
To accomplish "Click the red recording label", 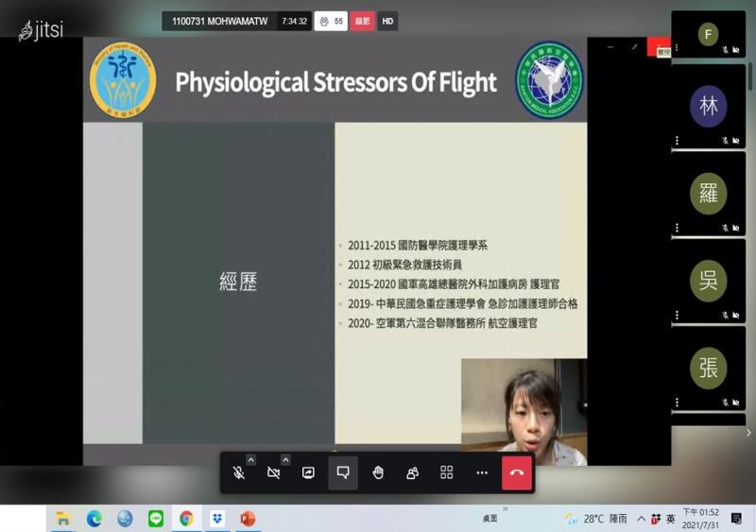I will click(x=362, y=21).
